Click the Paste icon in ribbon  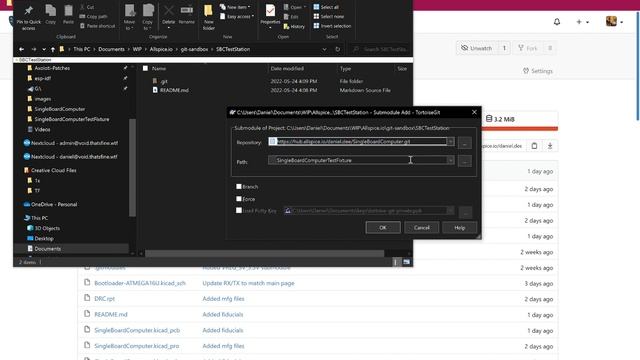[68, 14]
